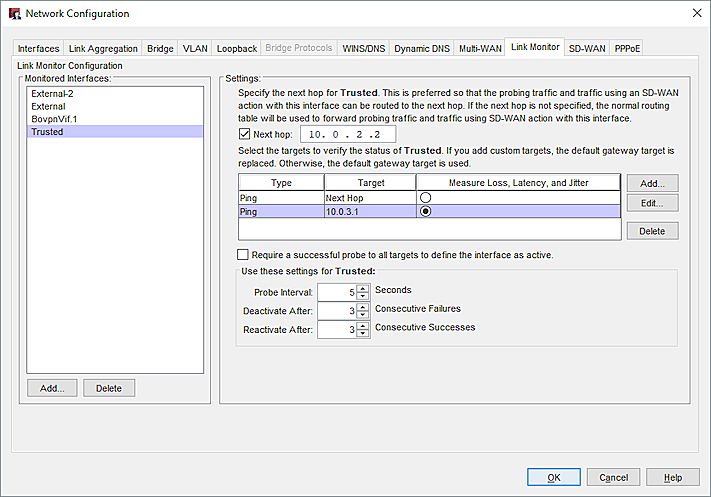Increase Reactivate After consecutive successes
The width and height of the screenshot is (711, 497).
pyautogui.click(x=363, y=326)
